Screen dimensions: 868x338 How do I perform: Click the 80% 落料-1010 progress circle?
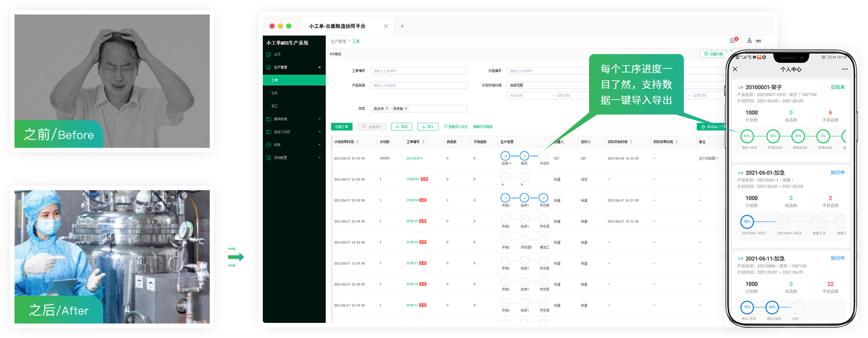[x=746, y=136]
